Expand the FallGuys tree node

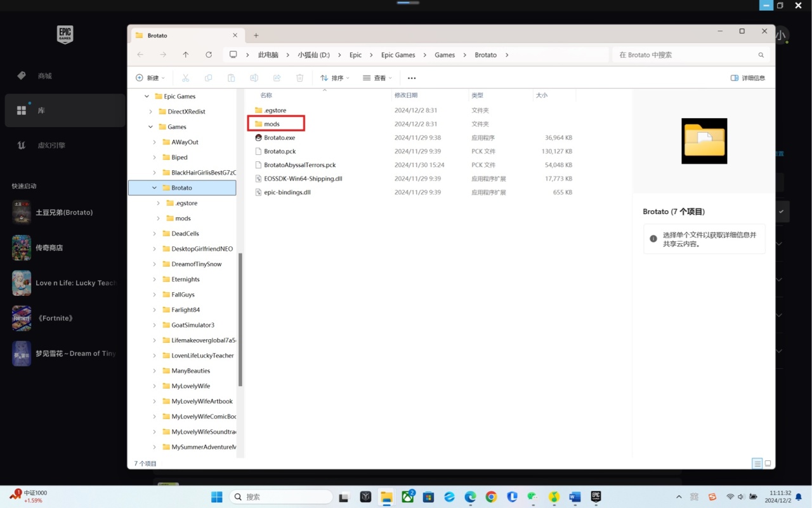pyautogui.click(x=154, y=295)
